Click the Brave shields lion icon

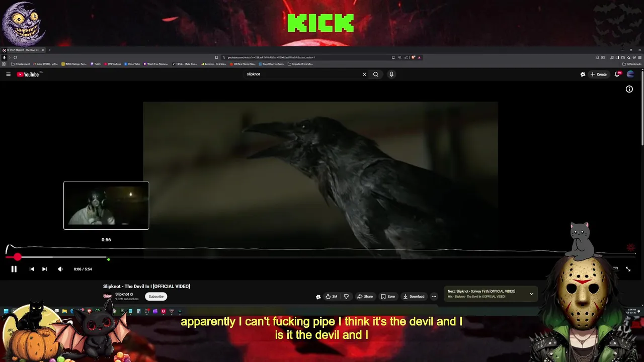tap(413, 57)
